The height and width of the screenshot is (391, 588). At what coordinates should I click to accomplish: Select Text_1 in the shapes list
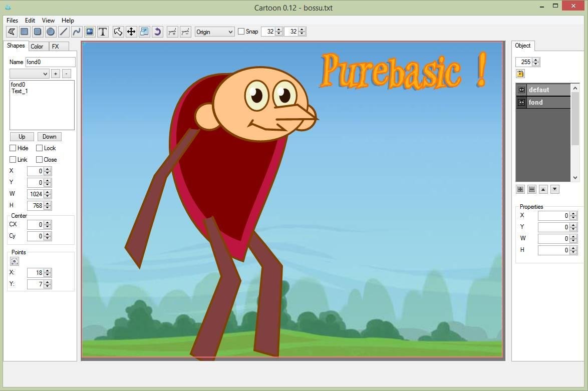pyautogui.click(x=19, y=91)
